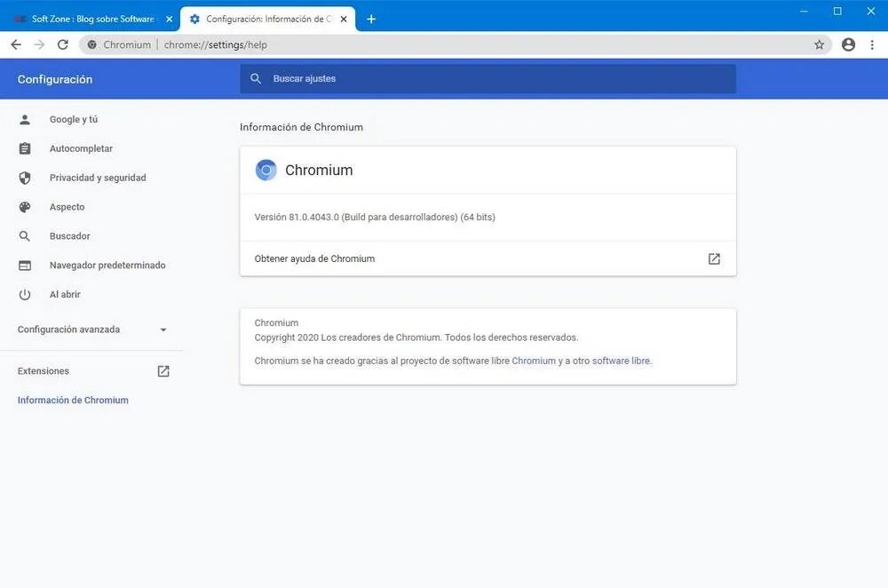
Task: Open Al abrir settings section
Action: (x=65, y=295)
